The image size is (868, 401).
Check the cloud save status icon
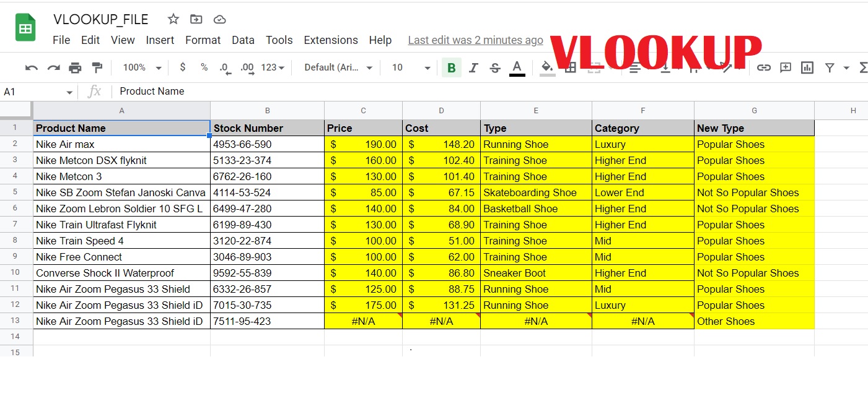(219, 19)
